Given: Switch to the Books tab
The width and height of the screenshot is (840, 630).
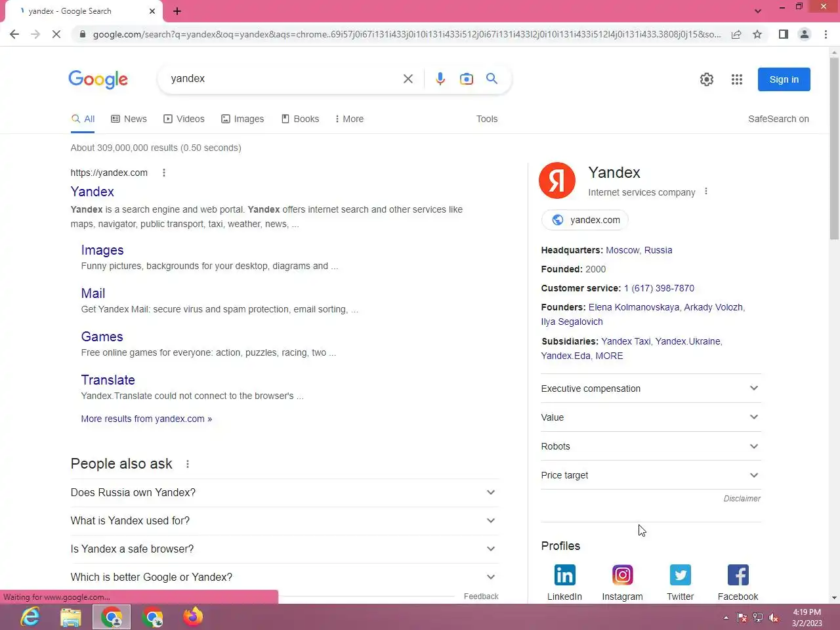Looking at the screenshot, I should pyautogui.click(x=300, y=119).
